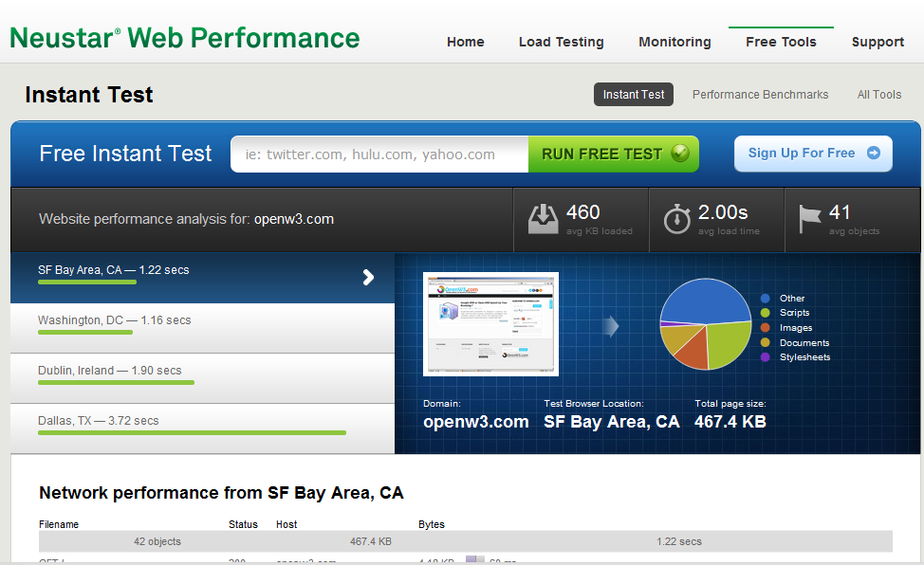Screen dimensions: 924x565
Task: Expand the chevron arrow on SF Bay Area row
Action: tap(368, 277)
